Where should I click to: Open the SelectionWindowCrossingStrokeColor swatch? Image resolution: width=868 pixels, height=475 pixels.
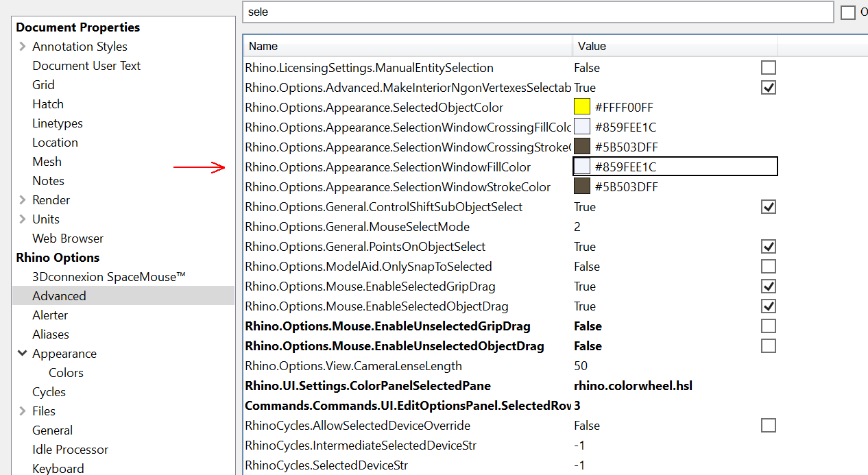point(582,147)
